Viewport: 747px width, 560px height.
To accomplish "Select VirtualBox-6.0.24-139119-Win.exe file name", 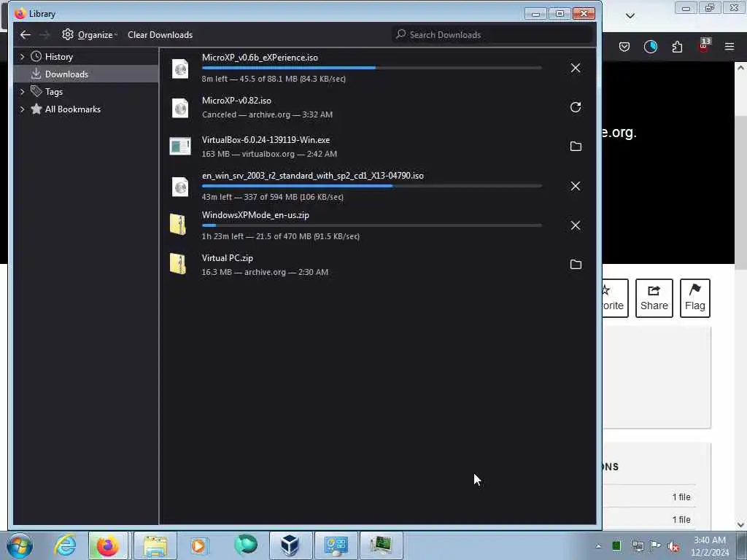I will (266, 140).
